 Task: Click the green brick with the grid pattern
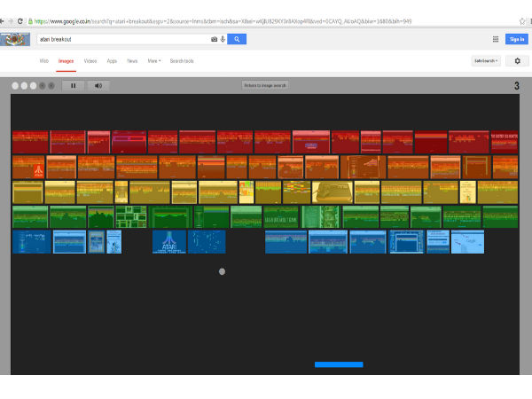pos(131,217)
